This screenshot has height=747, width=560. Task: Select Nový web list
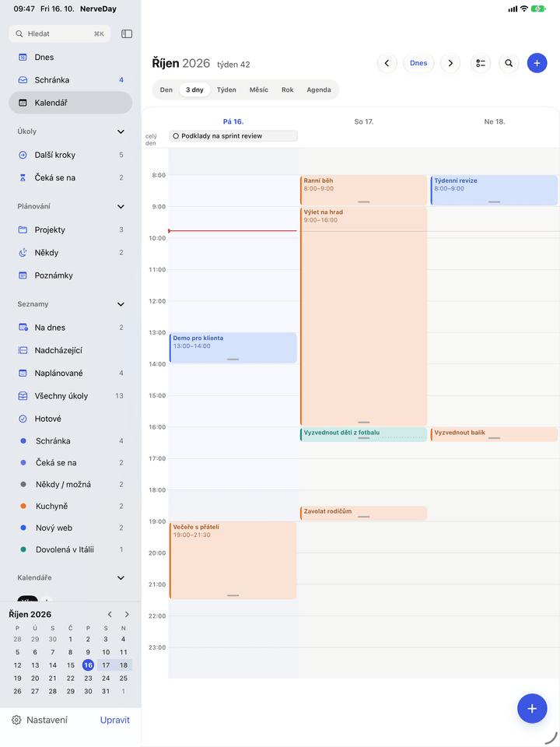point(71,528)
